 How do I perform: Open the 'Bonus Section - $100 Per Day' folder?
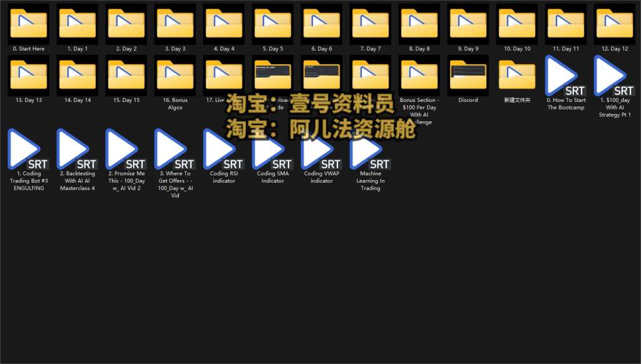419,75
